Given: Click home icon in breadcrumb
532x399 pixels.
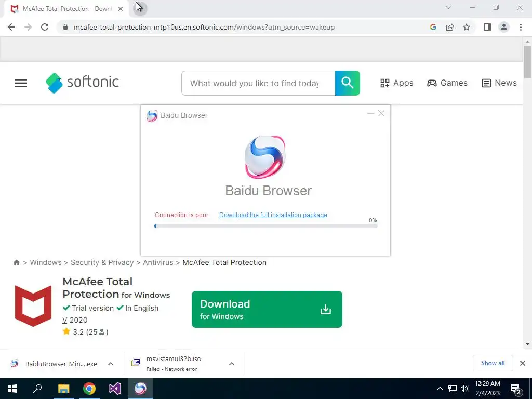Looking at the screenshot, I should tap(16, 262).
